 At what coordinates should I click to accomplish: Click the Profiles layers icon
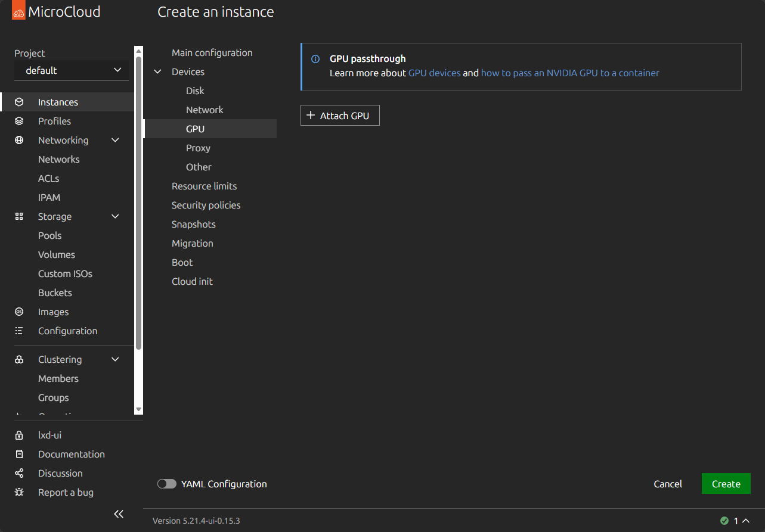coord(19,121)
